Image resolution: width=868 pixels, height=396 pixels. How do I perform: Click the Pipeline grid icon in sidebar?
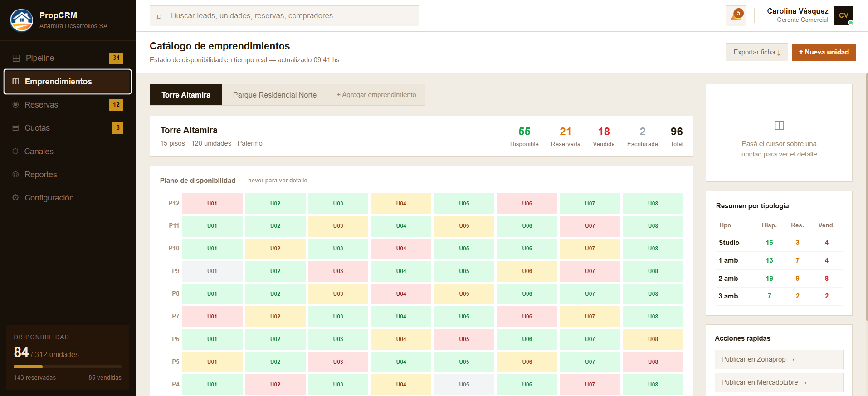16,58
